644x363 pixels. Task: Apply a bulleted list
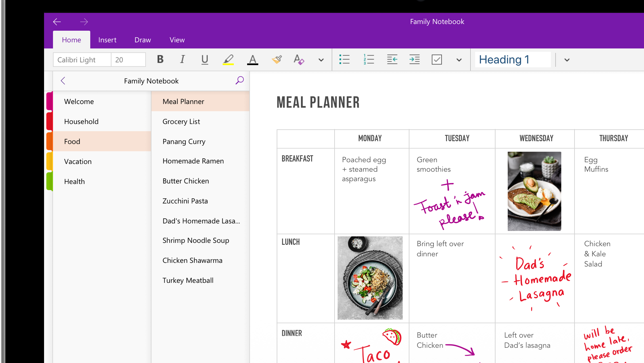(344, 60)
